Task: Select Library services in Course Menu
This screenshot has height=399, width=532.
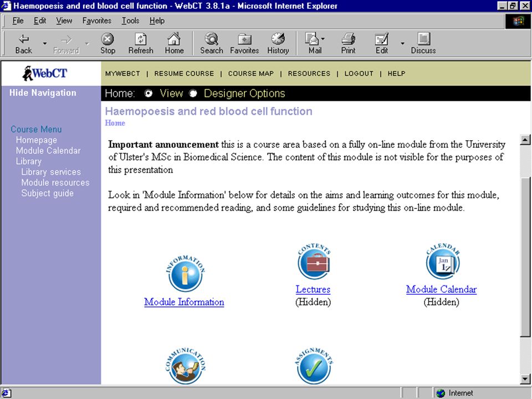Action: [x=51, y=172]
